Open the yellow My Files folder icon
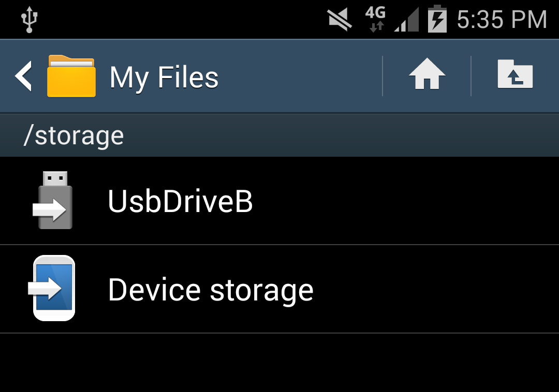This screenshot has width=559, height=392. coord(71,76)
